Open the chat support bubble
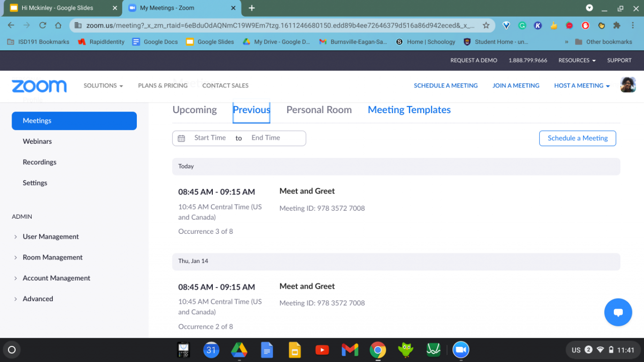This screenshot has width=644, height=362. click(x=618, y=312)
